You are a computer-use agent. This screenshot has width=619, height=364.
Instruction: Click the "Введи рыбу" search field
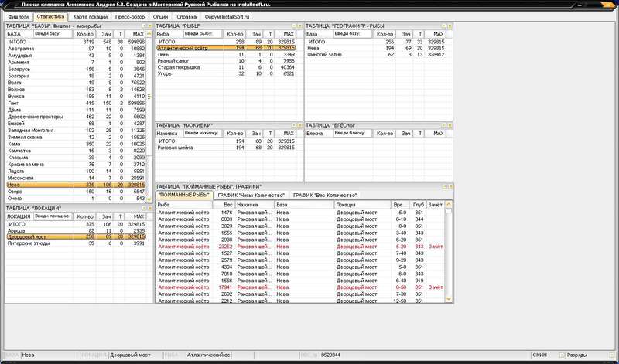click(203, 34)
